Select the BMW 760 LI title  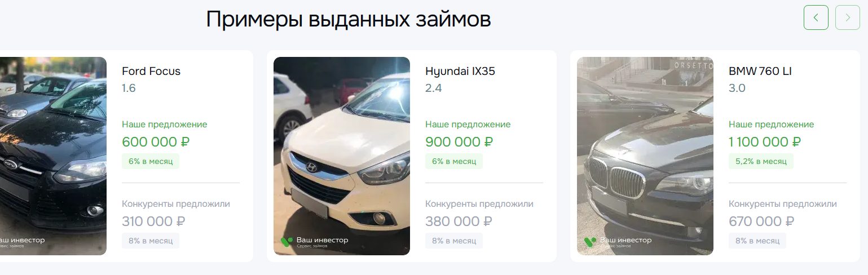(x=760, y=72)
